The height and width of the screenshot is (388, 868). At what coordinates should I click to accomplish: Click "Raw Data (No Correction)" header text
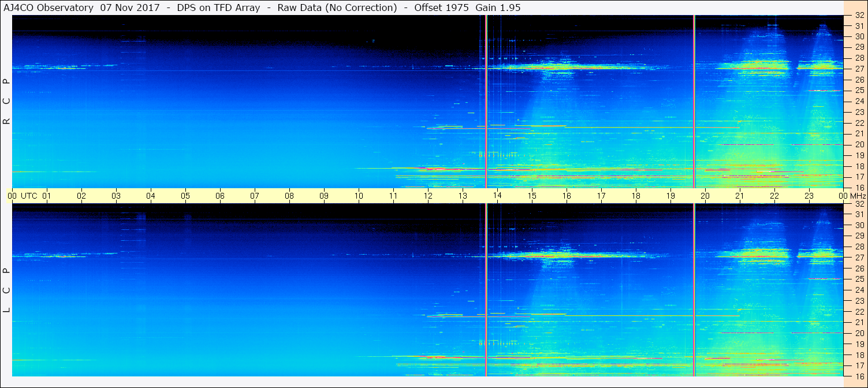[337, 8]
